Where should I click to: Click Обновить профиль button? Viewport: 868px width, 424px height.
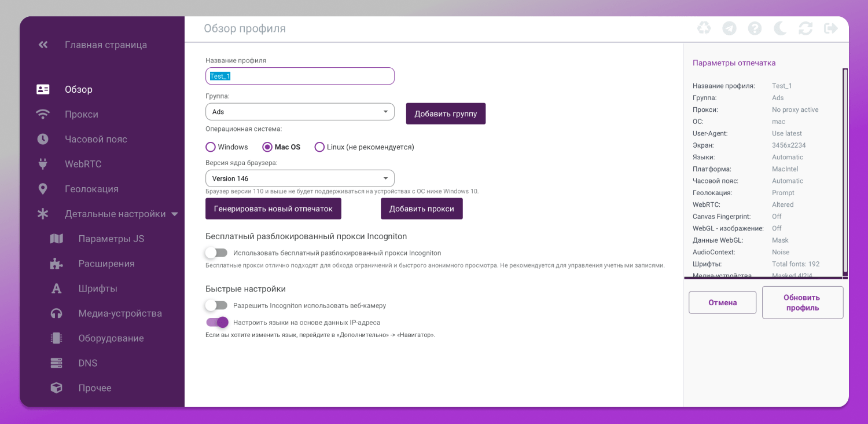(803, 302)
